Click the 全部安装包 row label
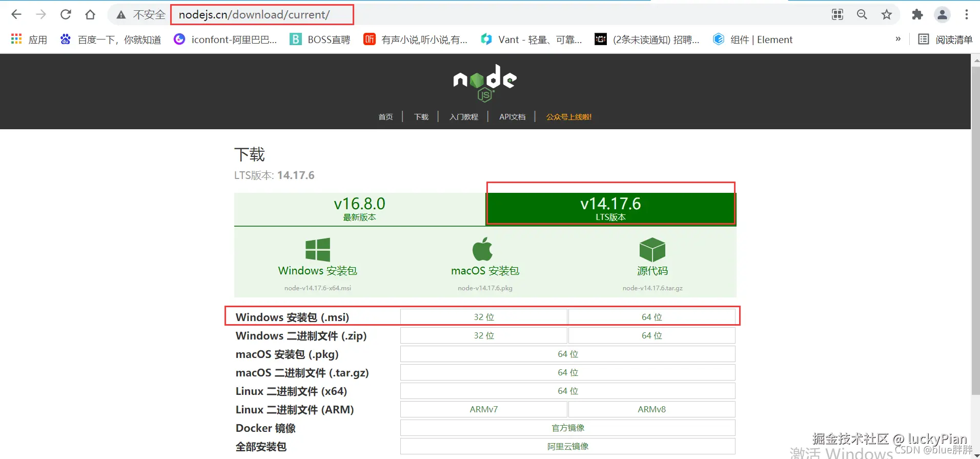The height and width of the screenshot is (459, 980). click(x=261, y=447)
